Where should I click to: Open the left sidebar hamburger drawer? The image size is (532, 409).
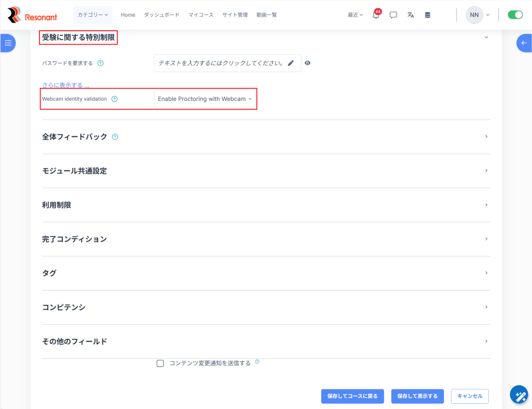[8, 43]
